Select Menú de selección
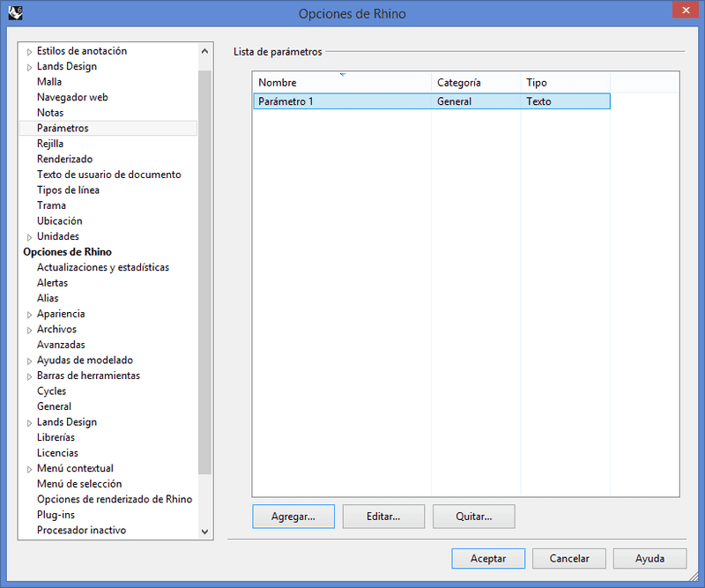This screenshot has height=588, width=705. pyautogui.click(x=79, y=484)
